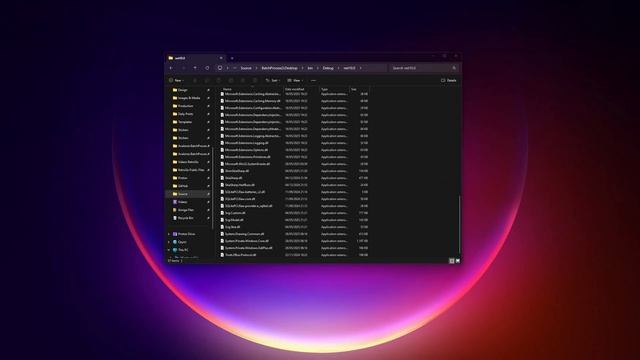The image size is (640, 360).
Task: Click the search magnifier icon
Action: 454,68
